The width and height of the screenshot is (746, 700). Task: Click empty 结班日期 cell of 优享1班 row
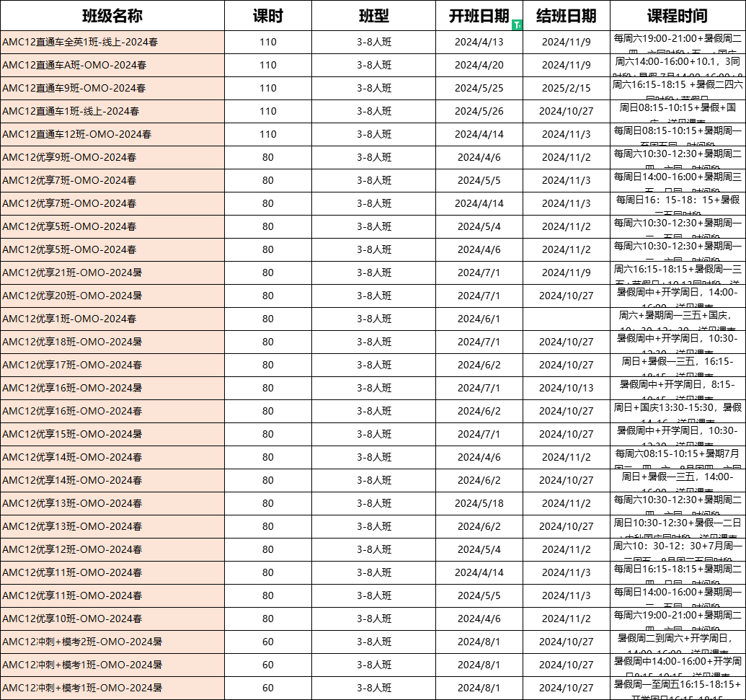pos(566,319)
